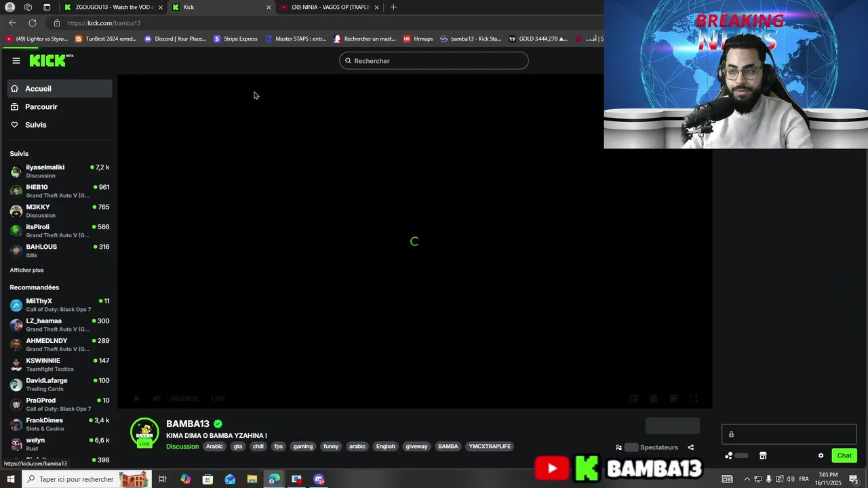
Task: Open PraGProd recommended channel
Action: [60, 404]
